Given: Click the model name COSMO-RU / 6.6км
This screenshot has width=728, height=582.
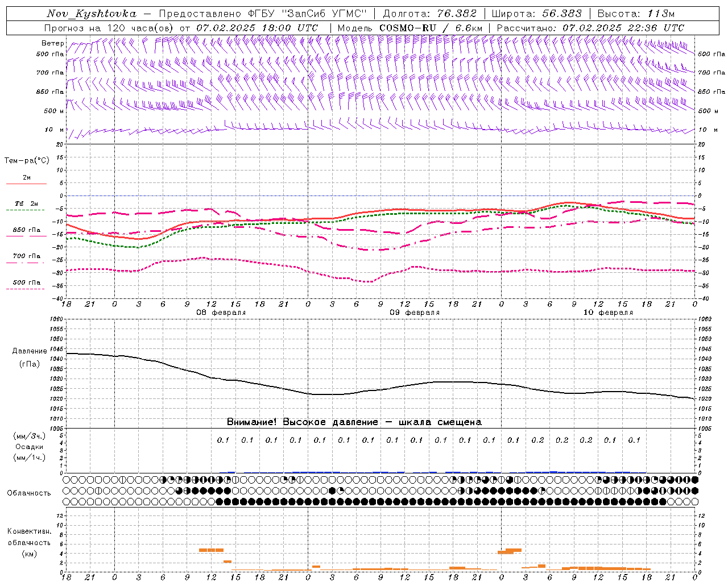Looking at the screenshot, I should [x=431, y=27].
